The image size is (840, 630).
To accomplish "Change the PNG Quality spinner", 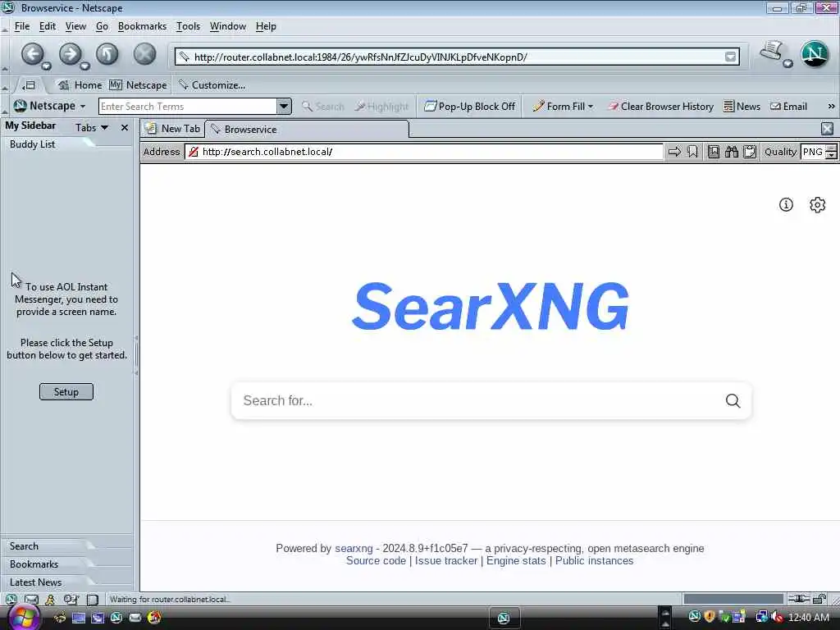I will pyautogui.click(x=831, y=152).
